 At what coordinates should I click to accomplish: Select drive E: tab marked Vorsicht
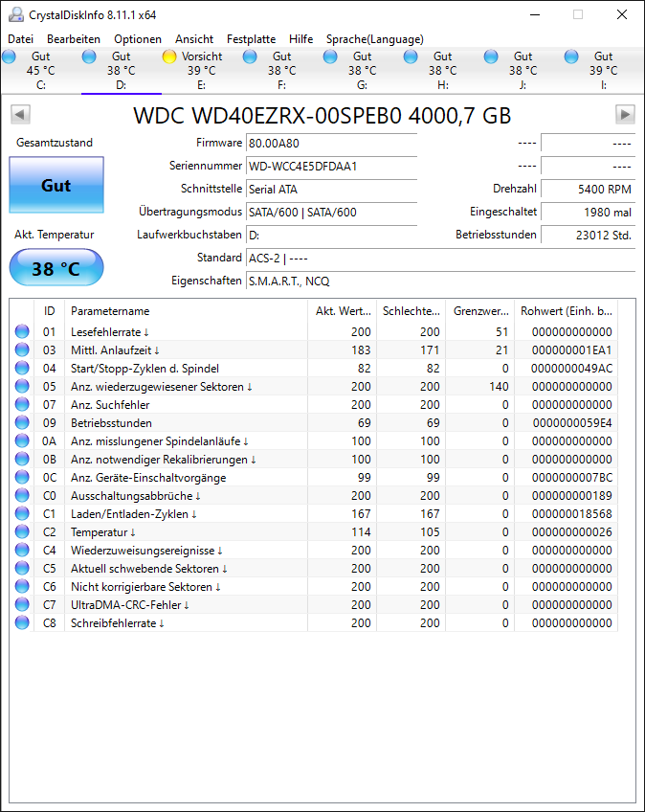[x=201, y=71]
